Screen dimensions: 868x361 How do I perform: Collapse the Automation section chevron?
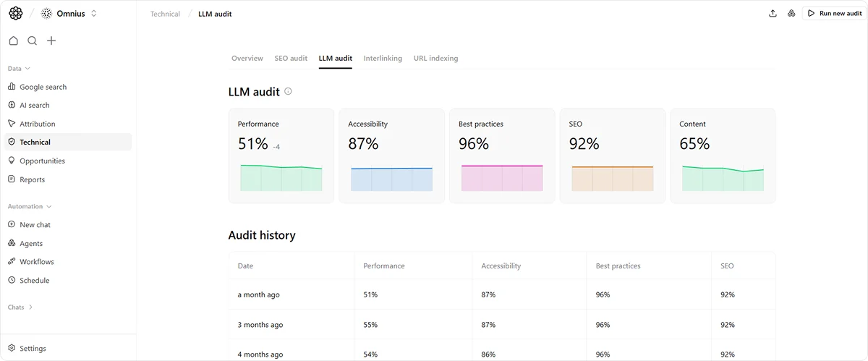click(x=49, y=207)
